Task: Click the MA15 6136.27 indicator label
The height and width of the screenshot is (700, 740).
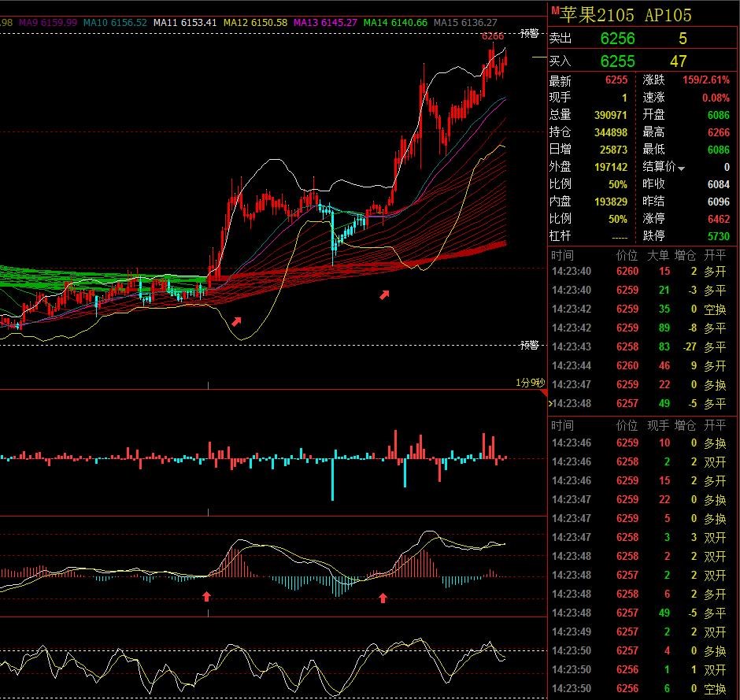Action: pyautogui.click(x=465, y=22)
